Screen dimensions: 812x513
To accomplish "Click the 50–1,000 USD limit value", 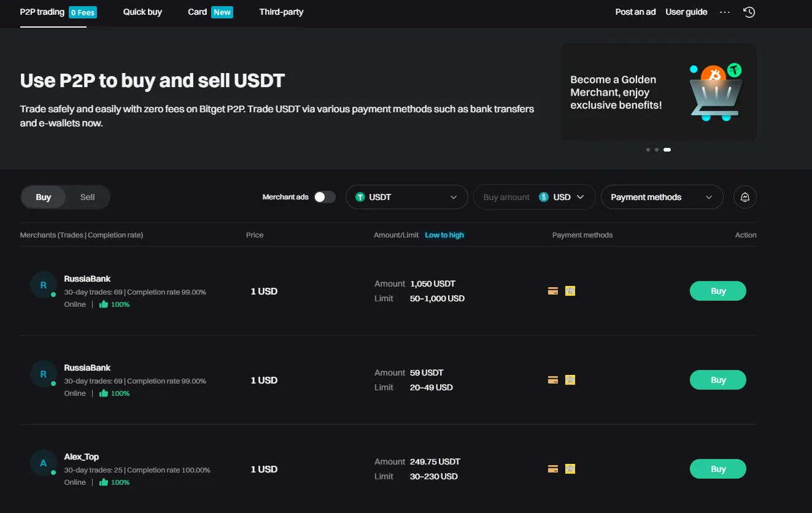I will [x=437, y=298].
